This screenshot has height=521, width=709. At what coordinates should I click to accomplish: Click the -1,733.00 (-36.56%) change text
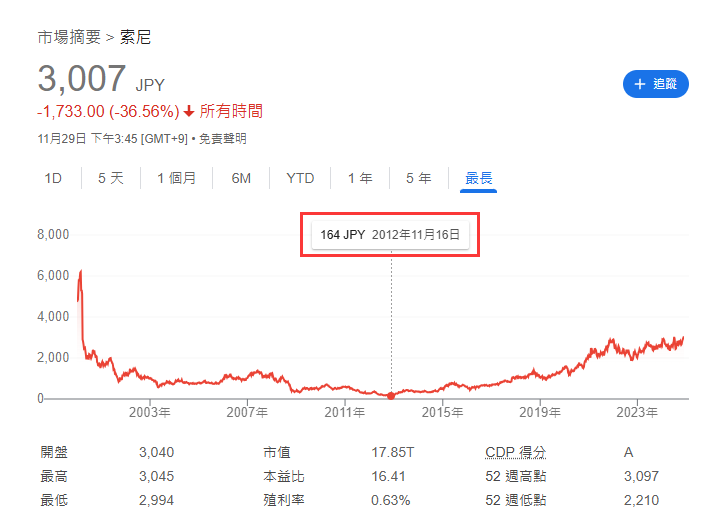[108, 111]
